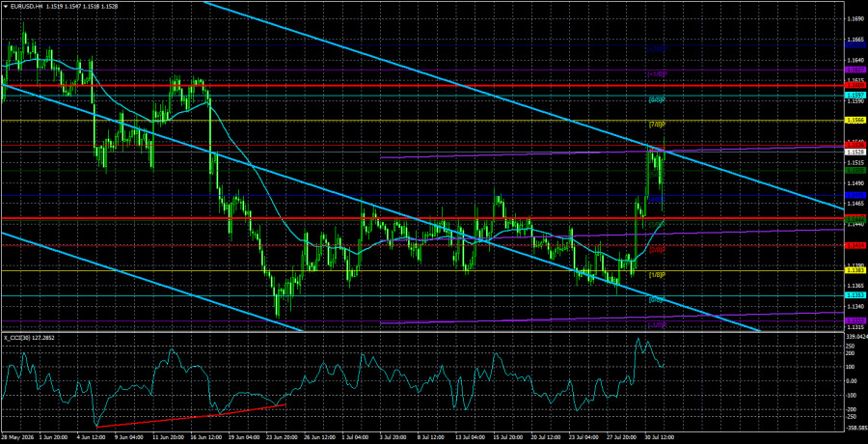Click the yellow 1.1566 price tag

pyautogui.click(x=855, y=121)
